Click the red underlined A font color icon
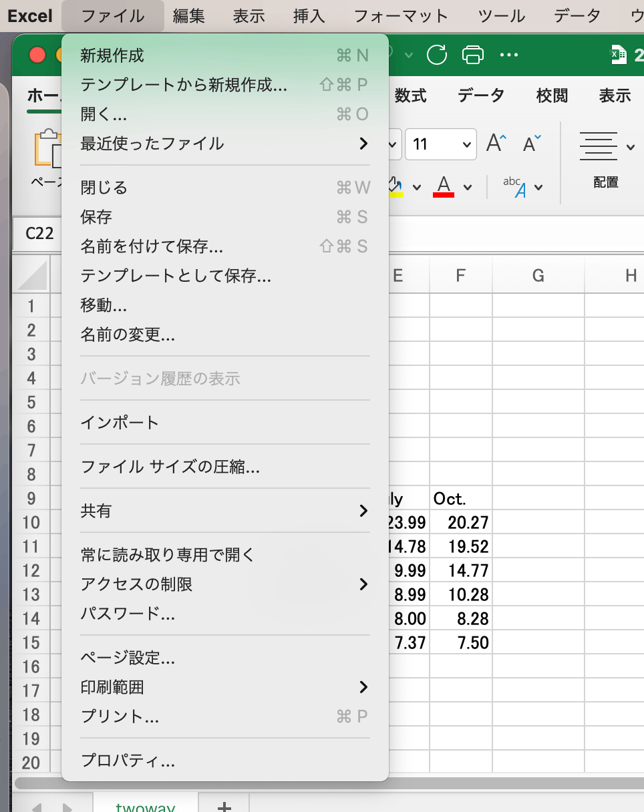 coord(444,186)
